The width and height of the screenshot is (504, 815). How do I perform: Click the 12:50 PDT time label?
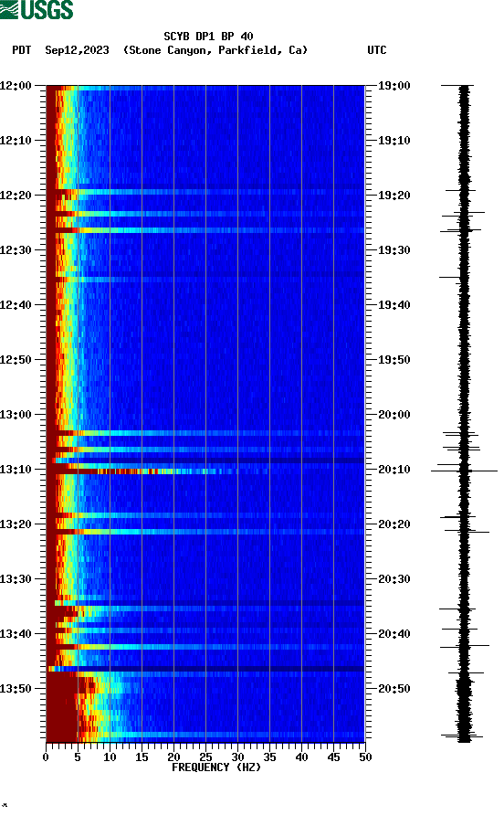tap(16, 360)
